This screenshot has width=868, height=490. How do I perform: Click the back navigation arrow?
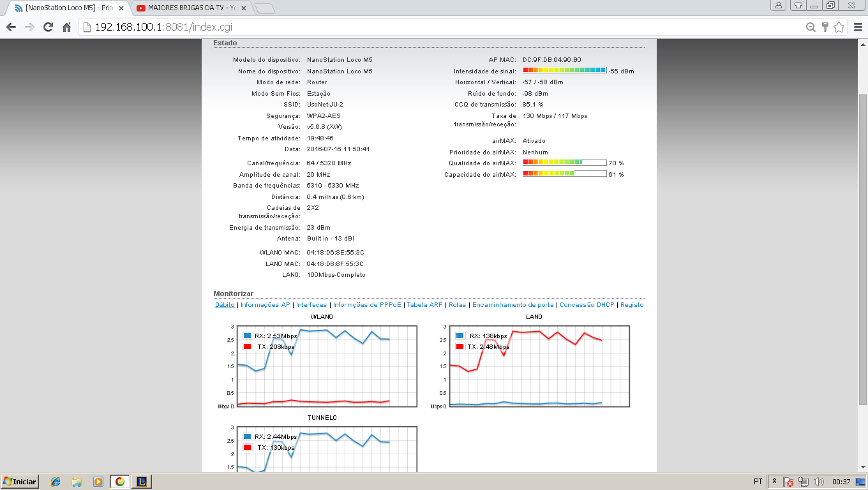point(11,27)
